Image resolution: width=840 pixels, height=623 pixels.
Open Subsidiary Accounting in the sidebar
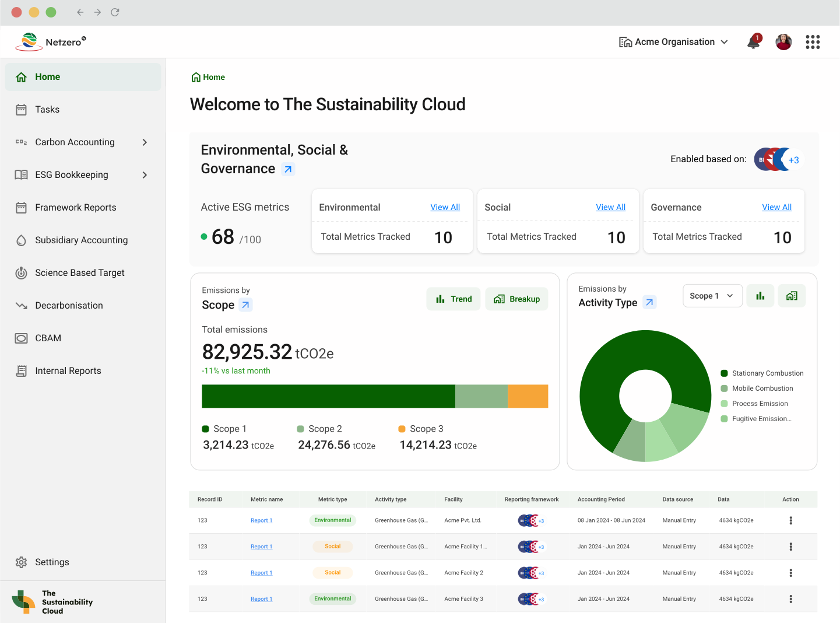(83, 240)
